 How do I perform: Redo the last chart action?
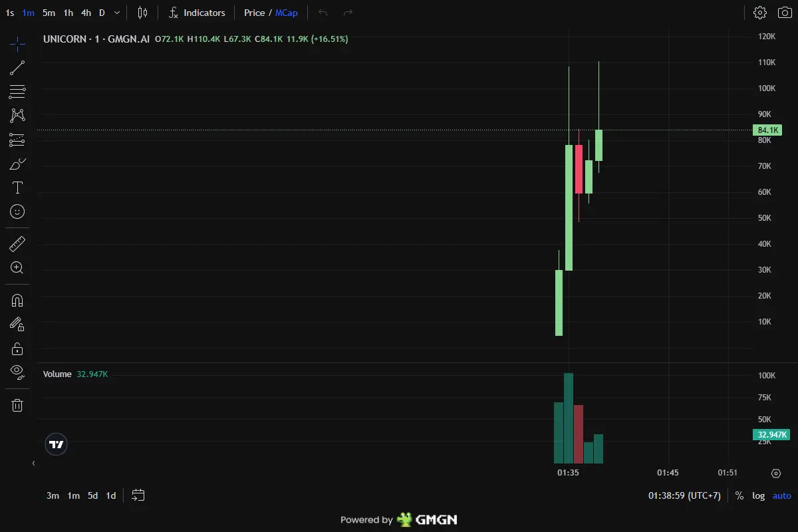[348, 13]
